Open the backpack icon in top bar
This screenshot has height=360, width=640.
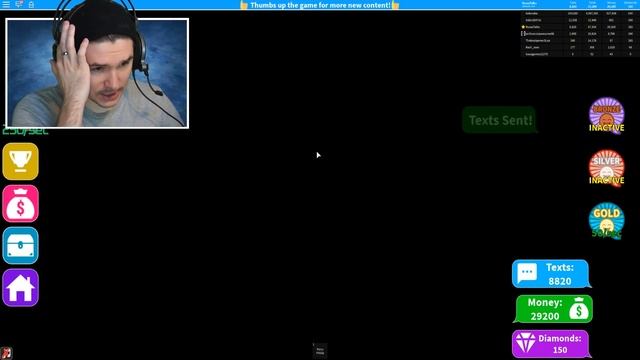pos(31,4)
